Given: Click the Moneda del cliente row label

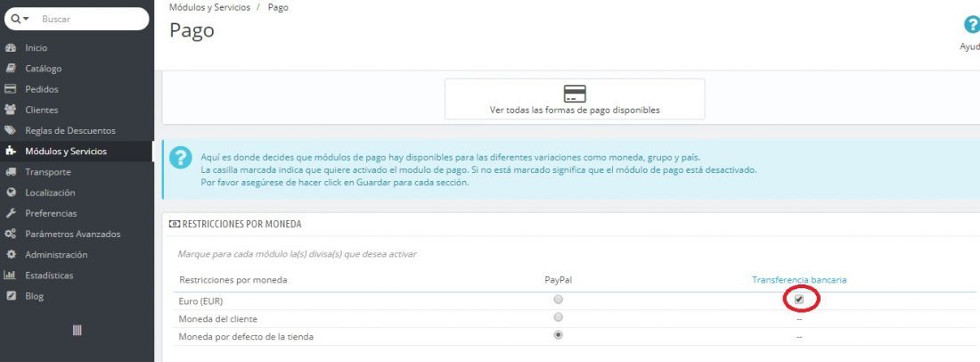Looking at the screenshot, I should click(x=218, y=319).
